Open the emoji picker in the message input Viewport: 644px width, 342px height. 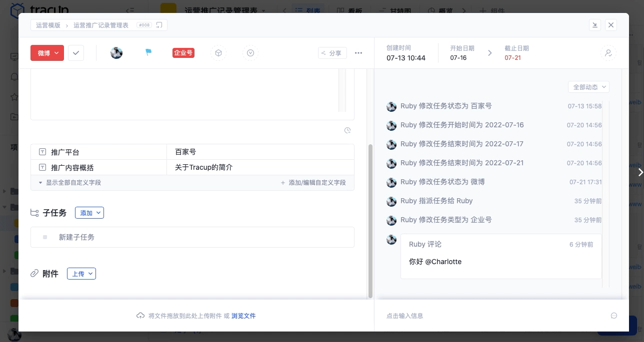coord(614,316)
